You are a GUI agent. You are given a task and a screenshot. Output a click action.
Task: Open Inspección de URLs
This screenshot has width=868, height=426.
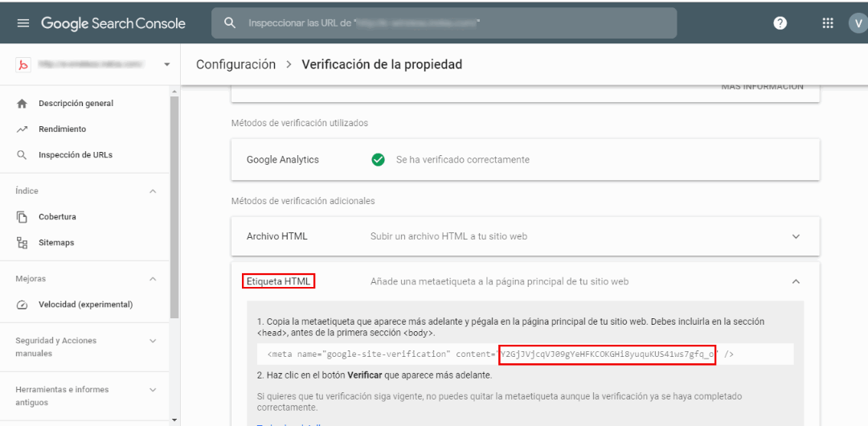[76, 155]
